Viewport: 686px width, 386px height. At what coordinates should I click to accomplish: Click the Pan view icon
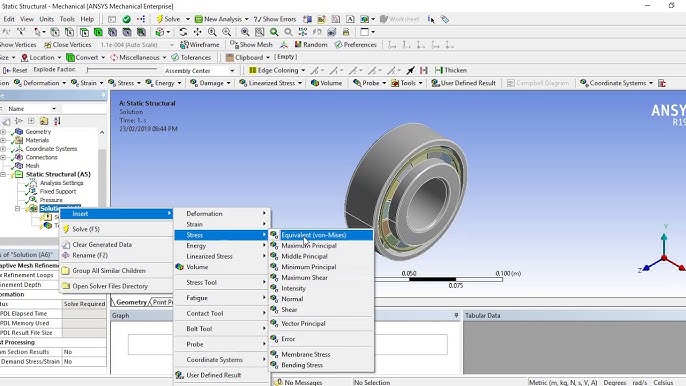pyautogui.click(x=197, y=32)
